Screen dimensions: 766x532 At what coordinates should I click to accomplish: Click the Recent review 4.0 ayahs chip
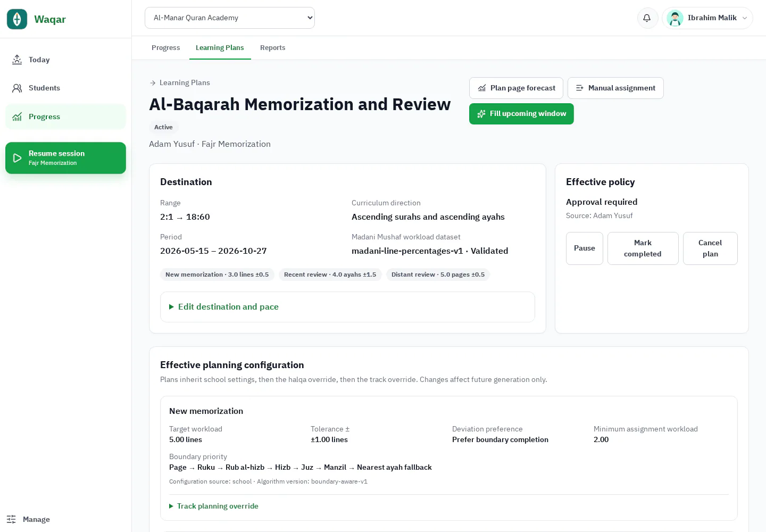(x=330, y=275)
